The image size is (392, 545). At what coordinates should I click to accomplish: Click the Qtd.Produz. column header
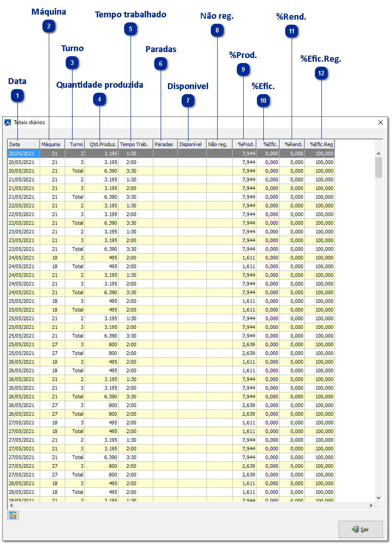pyautogui.click(x=101, y=144)
